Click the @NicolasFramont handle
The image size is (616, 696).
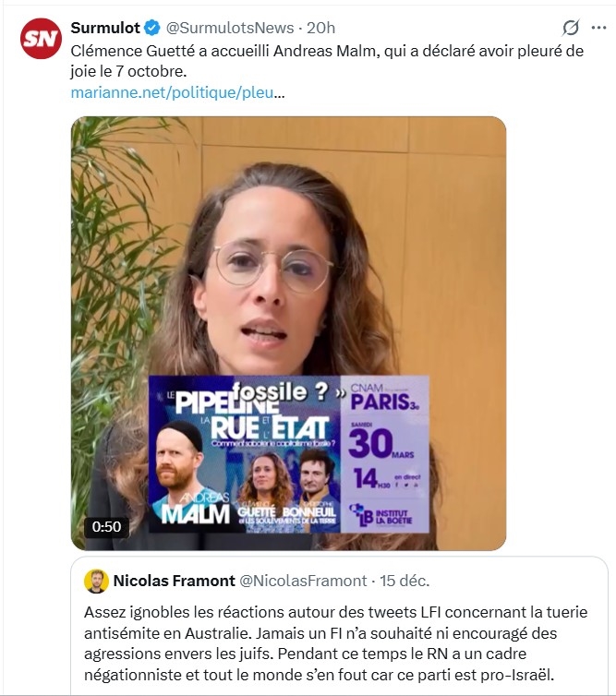[302, 581]
